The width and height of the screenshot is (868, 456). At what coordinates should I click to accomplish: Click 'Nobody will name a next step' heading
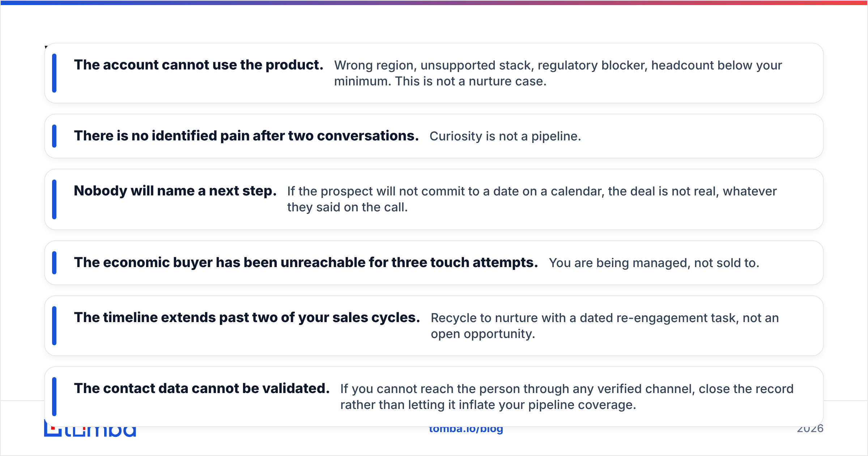click(175, 191)
